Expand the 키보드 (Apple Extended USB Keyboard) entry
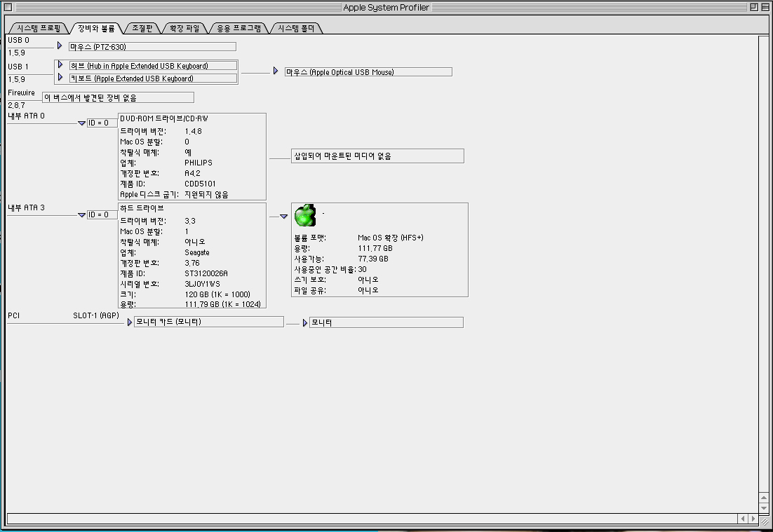The height and width of the screenshot is (532, 773). click(61, 78)
